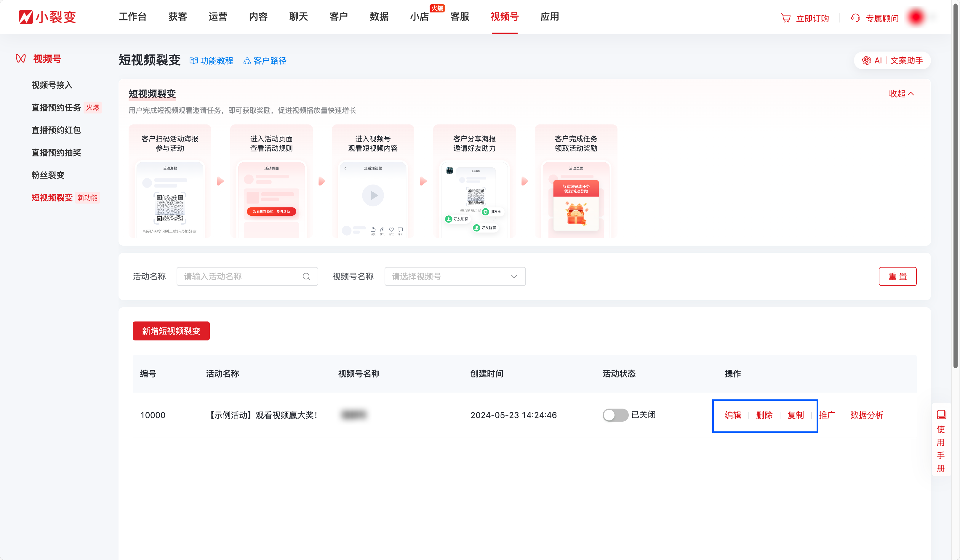Open the user avatar menu
The width and height of the screenshot is (960, 560).
point(916,17)
